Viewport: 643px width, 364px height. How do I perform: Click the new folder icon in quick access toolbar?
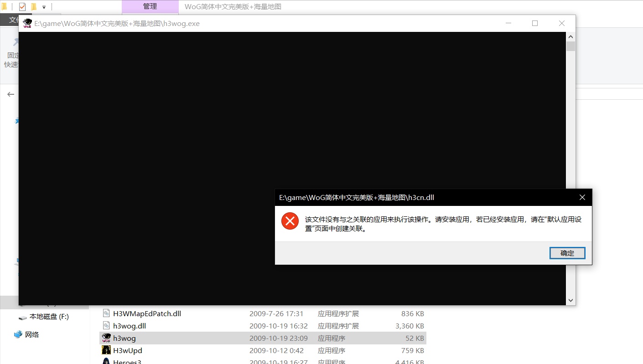coord(33,7)
